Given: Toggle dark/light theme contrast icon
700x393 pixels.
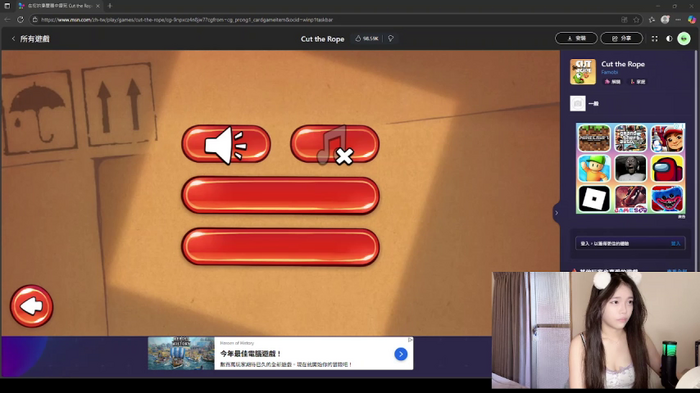Looking at the screenshot, I should [x=669, y=39].
